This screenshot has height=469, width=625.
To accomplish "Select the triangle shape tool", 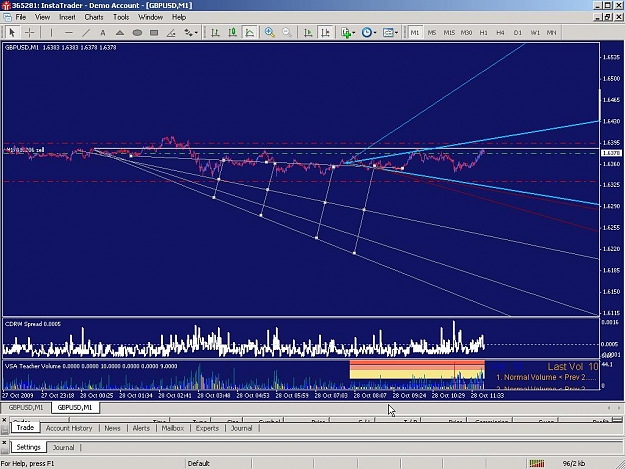I will tap(120, 33).
